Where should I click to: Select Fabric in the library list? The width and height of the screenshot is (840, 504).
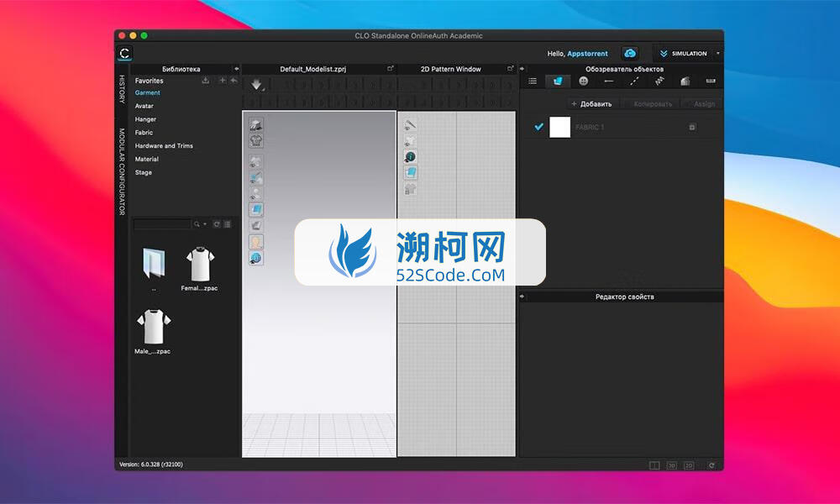144,132
